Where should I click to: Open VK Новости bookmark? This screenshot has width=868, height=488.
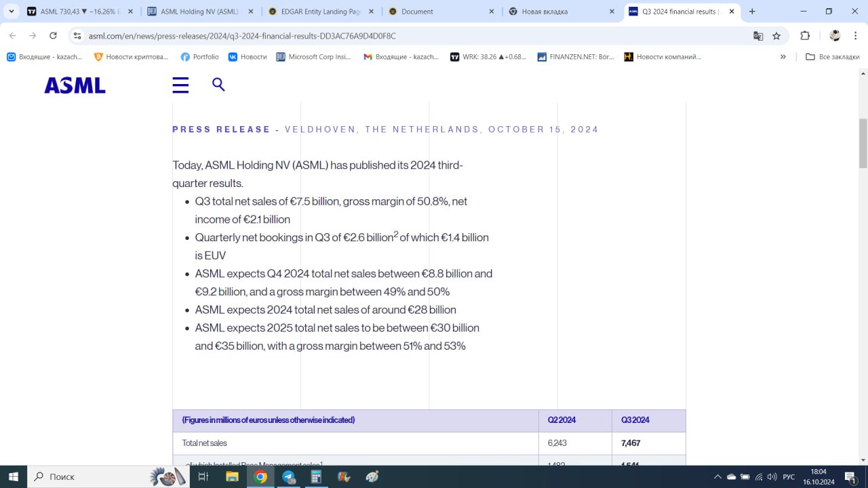[x=248, y=57]
